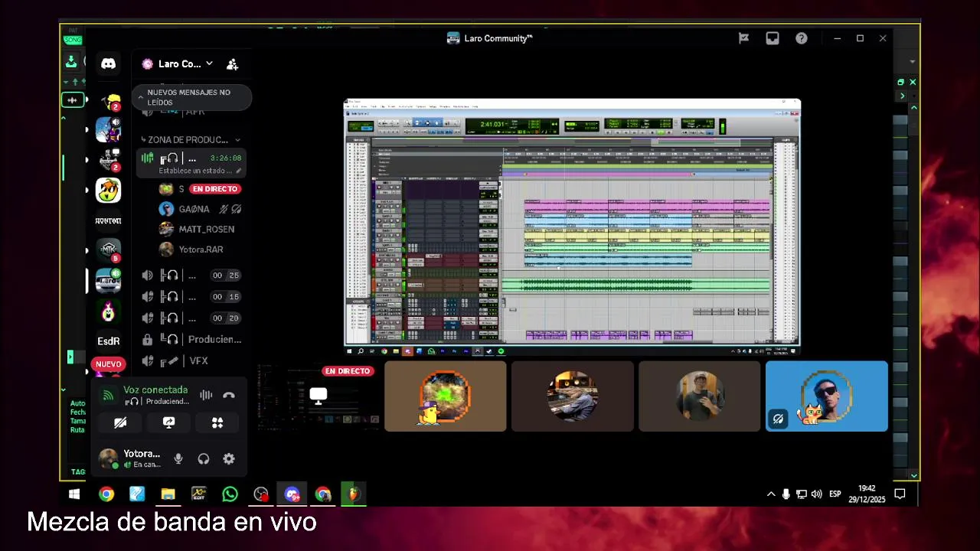Open the snowy character server with speaker badge
Image resolution: width=980 pixels, height=551 pixels.
pyautogui.click(x=108, y=130)
